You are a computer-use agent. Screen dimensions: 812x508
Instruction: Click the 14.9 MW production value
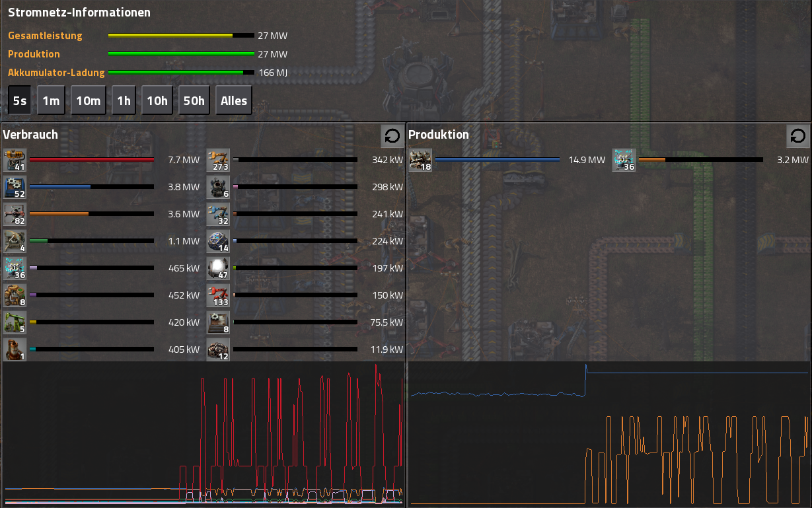587,160
